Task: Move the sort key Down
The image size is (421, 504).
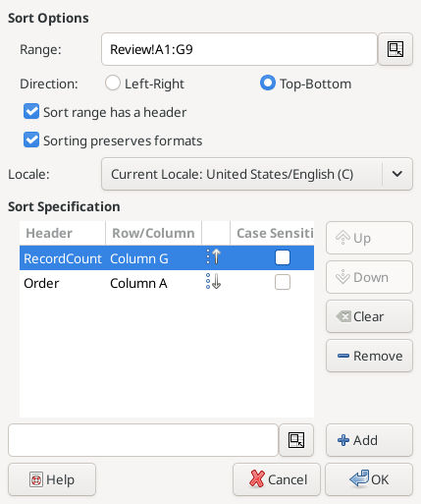Action: coord(369,277)
